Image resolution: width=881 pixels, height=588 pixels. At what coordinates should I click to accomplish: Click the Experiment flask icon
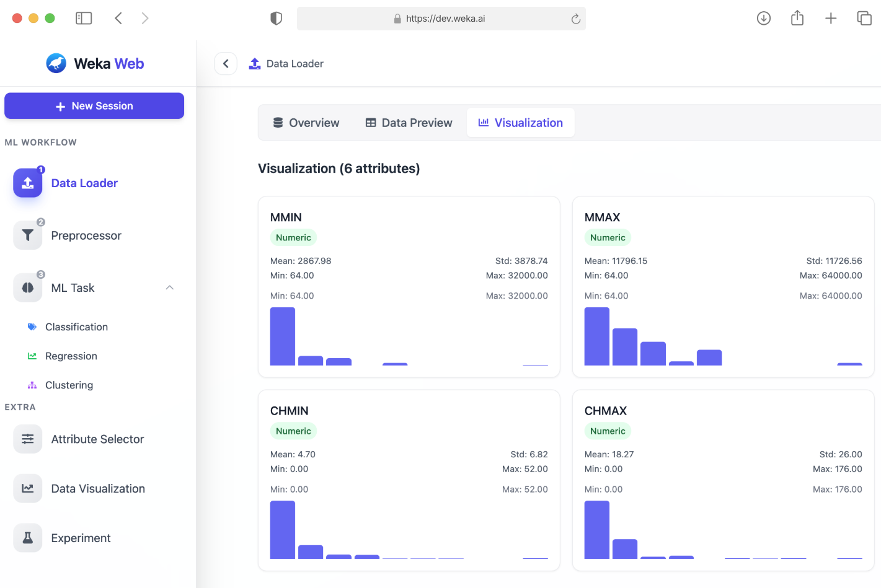pyautogui.click(x=28, y=538)
